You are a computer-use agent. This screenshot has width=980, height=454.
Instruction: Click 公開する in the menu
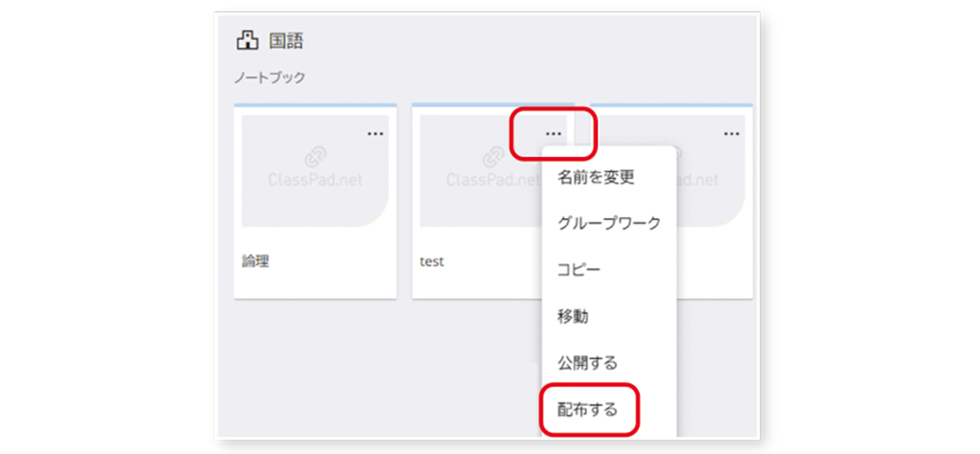point(587,363)
